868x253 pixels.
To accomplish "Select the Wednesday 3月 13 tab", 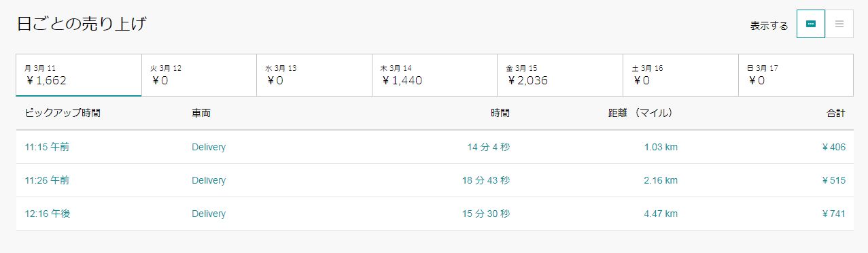I will tap(314, 75).
